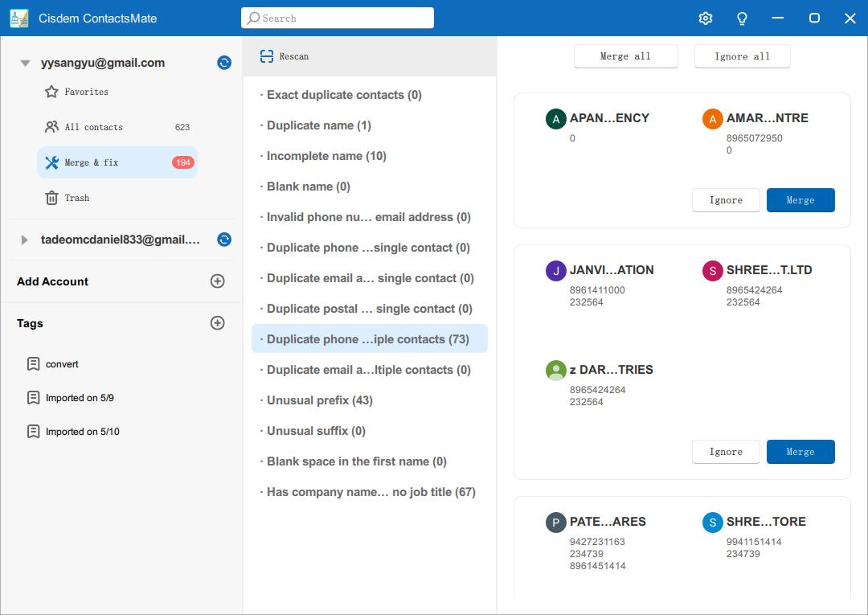Select the Unusual prefix (43) category
868x615 pixels.
[x=319, y=400]
